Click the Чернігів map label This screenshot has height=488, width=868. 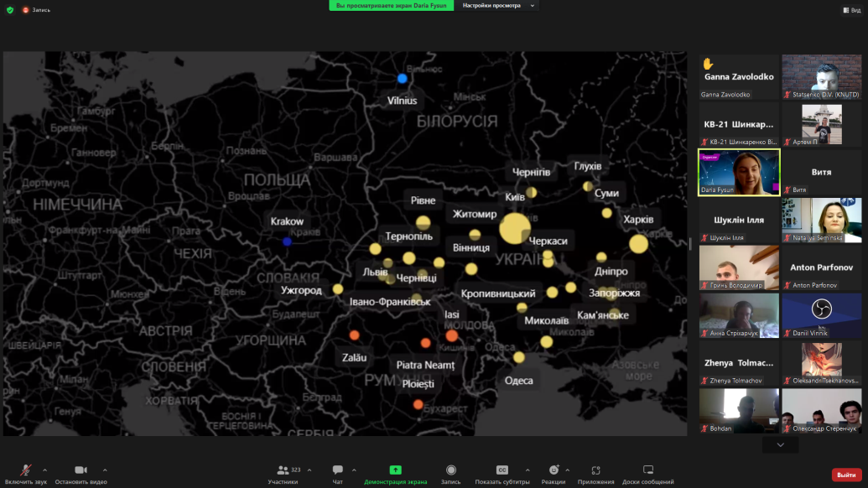click(x=531, y=172)
